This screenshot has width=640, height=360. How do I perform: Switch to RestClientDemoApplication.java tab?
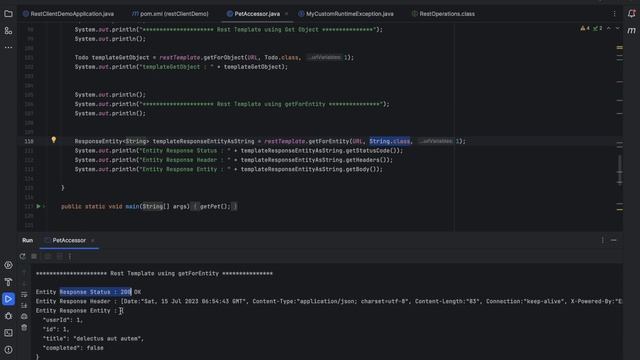tap(68, 14)
